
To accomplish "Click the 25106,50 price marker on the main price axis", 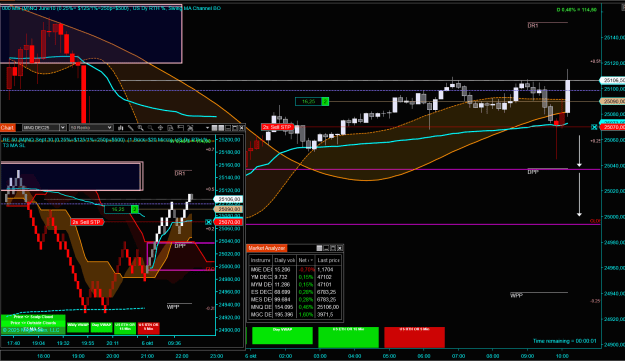I will (613, 80).
